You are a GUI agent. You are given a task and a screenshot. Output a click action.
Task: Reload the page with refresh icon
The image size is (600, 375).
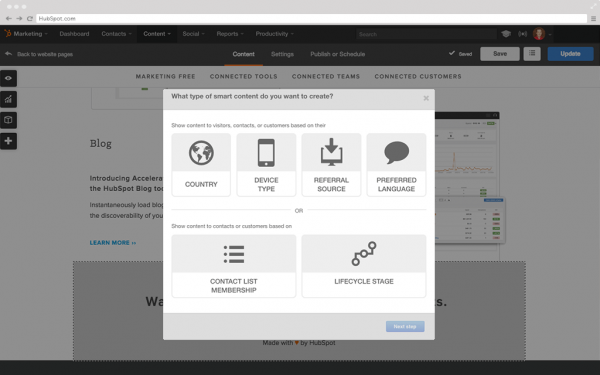pyautogui.click(x=29, y=18)
